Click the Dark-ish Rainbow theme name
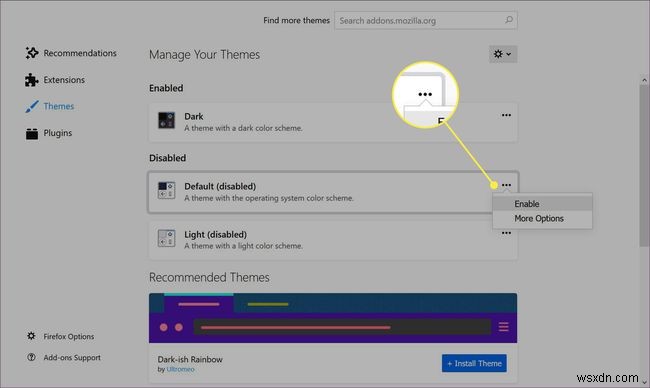Viewport: 650px width, 388px height. click(x=190, y=359)
